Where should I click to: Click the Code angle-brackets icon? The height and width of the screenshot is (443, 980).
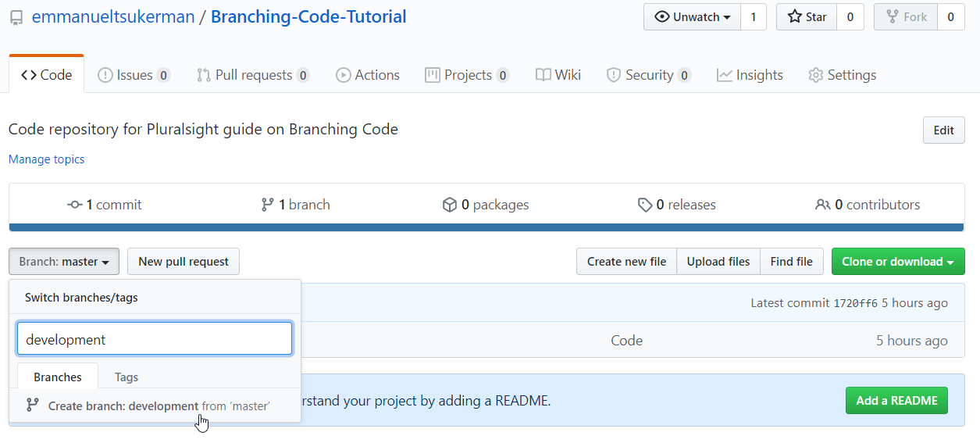pos(29,75)
